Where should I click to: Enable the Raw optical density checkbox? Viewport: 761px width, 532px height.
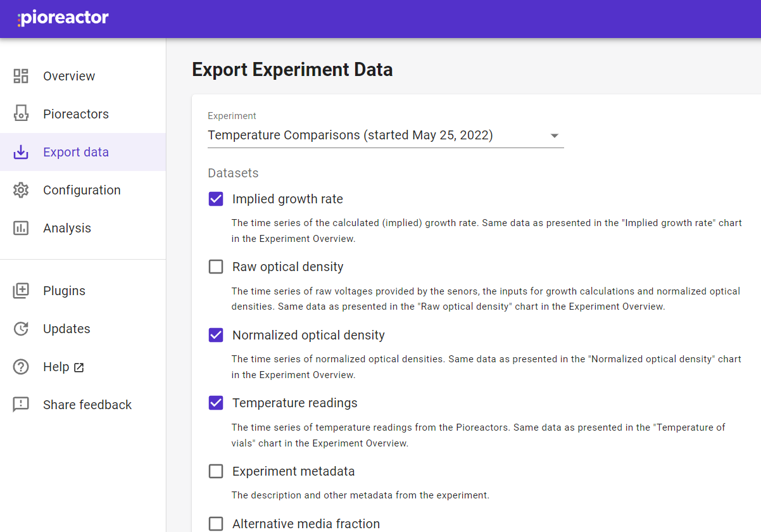[x=216, y=267]
